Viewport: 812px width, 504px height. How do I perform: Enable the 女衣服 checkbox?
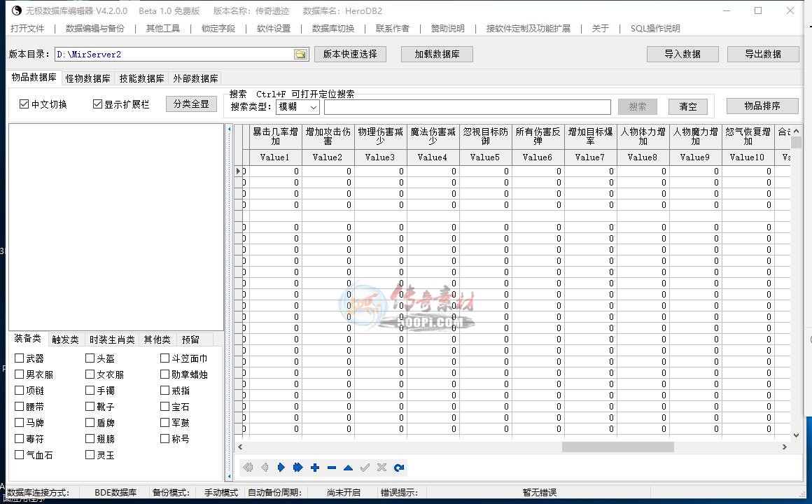(90, 374)
